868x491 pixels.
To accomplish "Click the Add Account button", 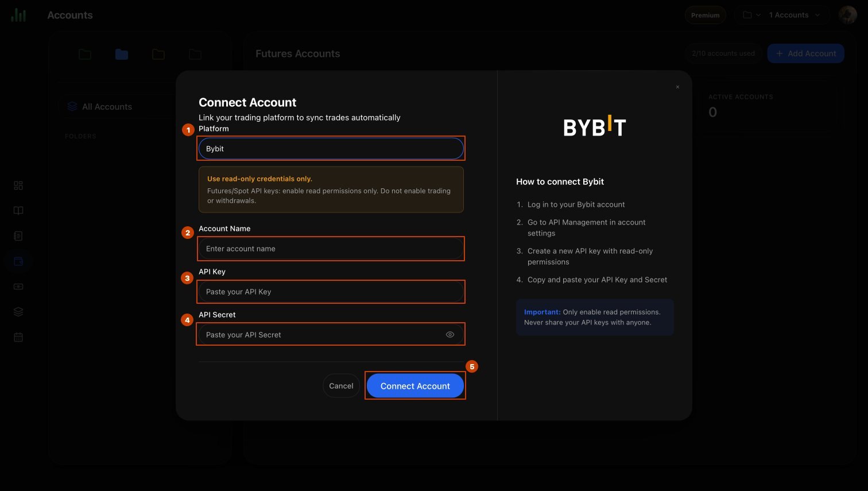I will (805, 53).
